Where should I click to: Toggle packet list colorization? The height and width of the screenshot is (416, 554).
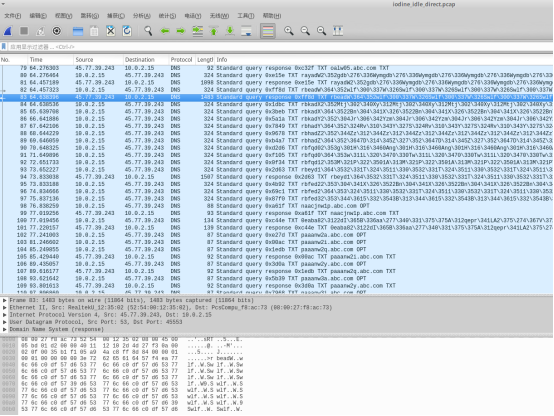click(x=268, y=31)
